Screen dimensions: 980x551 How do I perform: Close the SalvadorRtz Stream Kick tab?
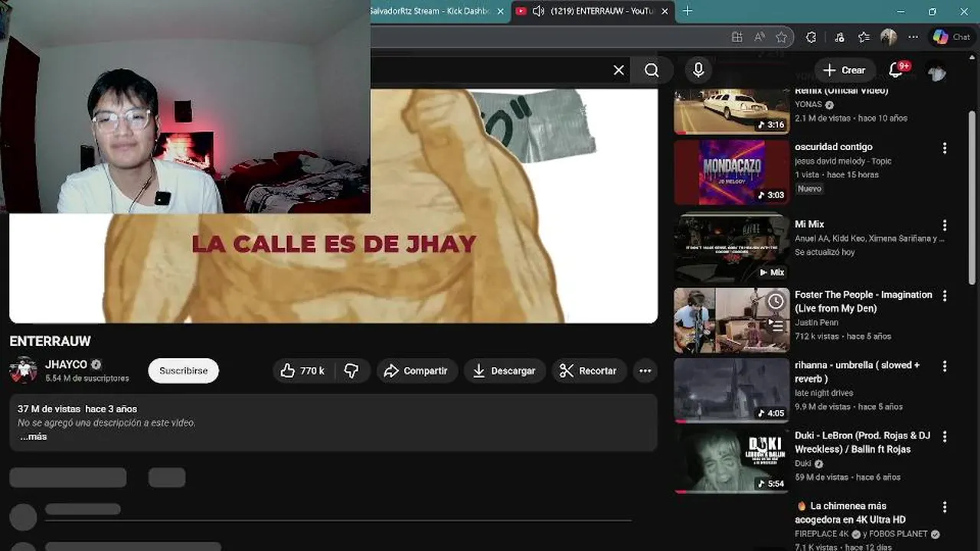pyautogui.click(x=501, y=11)
